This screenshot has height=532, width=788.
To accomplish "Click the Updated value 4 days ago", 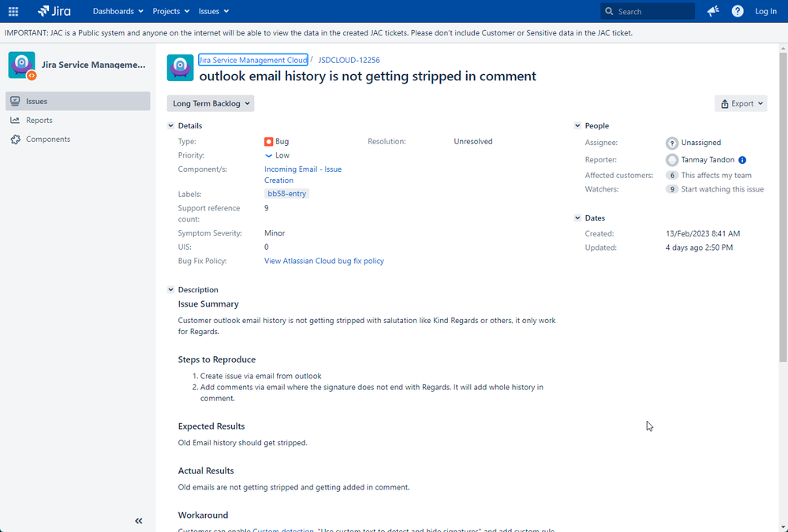I will 699,247.
